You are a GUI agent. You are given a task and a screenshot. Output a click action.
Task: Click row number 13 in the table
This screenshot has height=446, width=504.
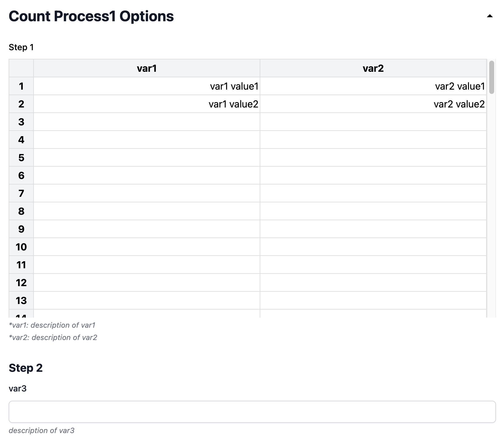[x=21, y=300]
